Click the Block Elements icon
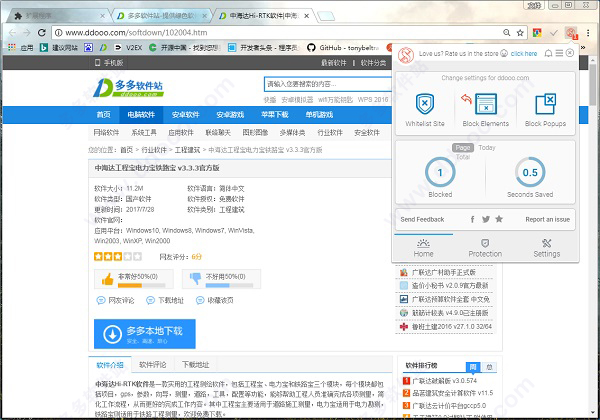The image size is (600, 420). click(486, 104)
